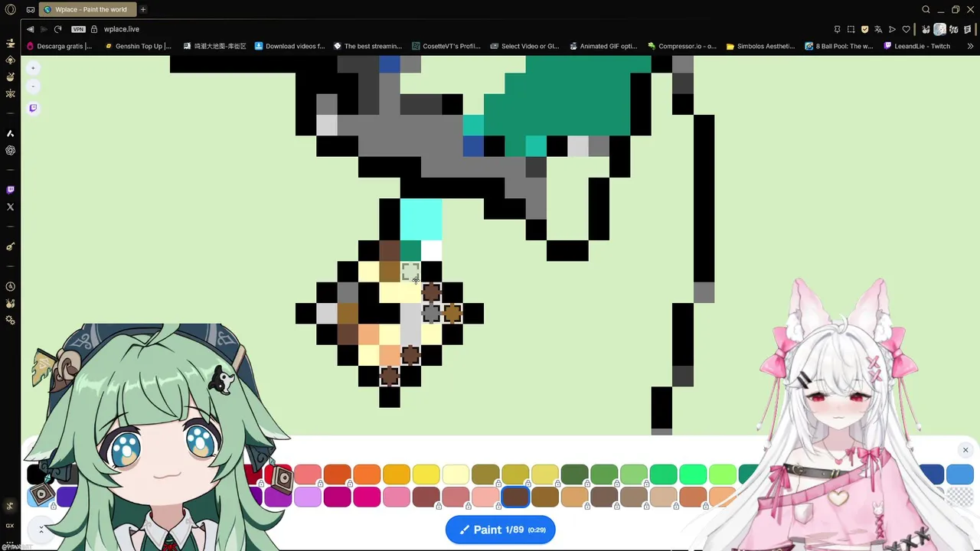The image size is (980, 551).
Task: Choose the locked dark green swatch
Action: [x=574, y=474]
